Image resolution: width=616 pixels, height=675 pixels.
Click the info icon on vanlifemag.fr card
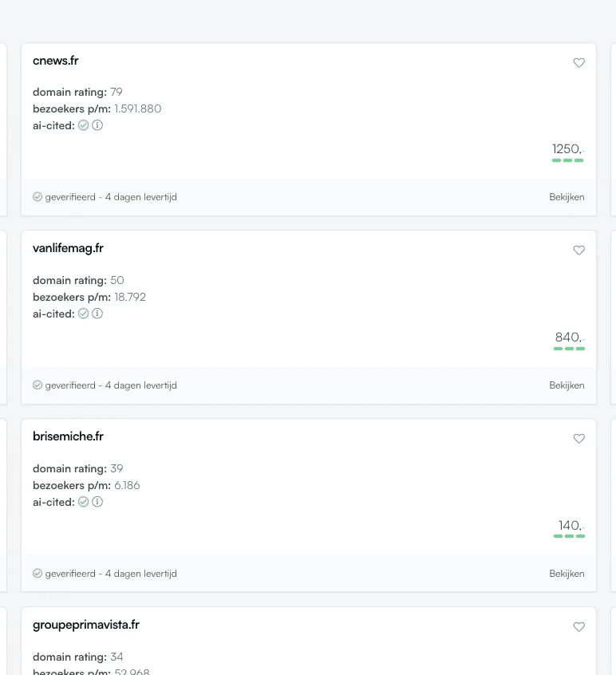97,314
